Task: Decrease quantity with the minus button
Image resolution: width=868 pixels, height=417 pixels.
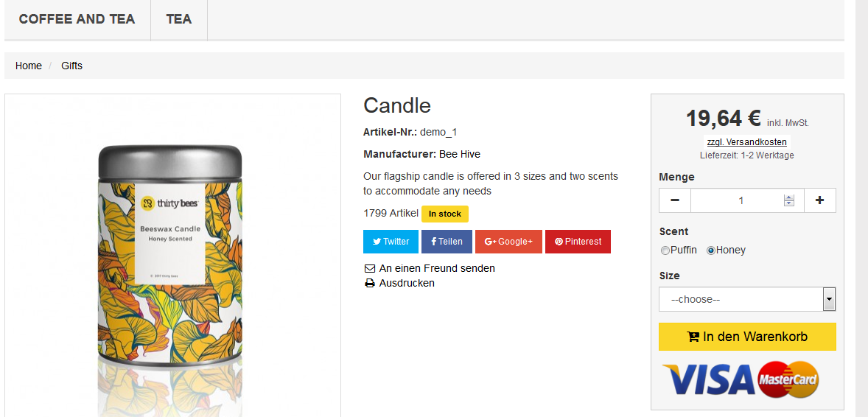Action: [675, 200]
